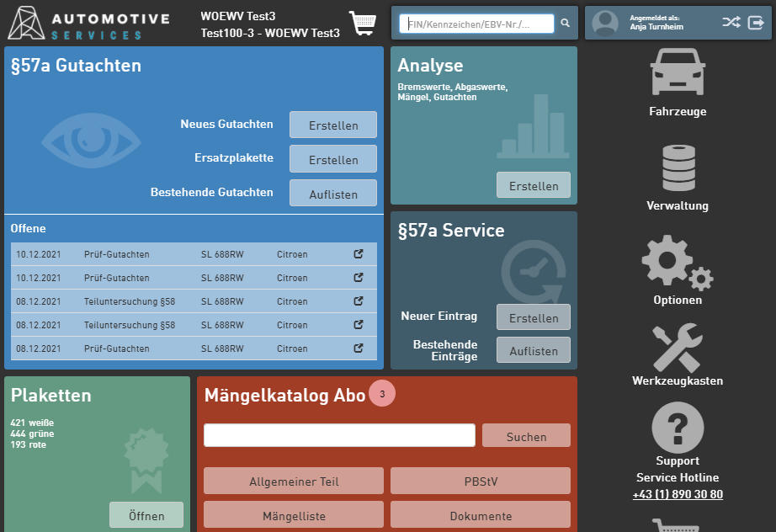The image size is (776, 532).
Task: Click Auflisten for Bestehende Gutachten
Action: [333, 194]
